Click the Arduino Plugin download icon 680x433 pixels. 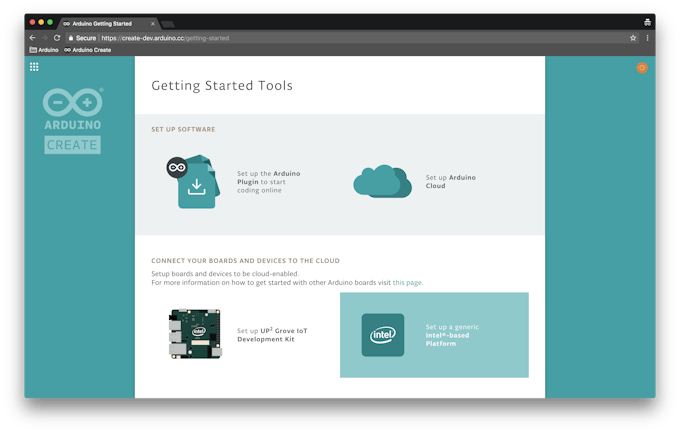coord(194,182)
